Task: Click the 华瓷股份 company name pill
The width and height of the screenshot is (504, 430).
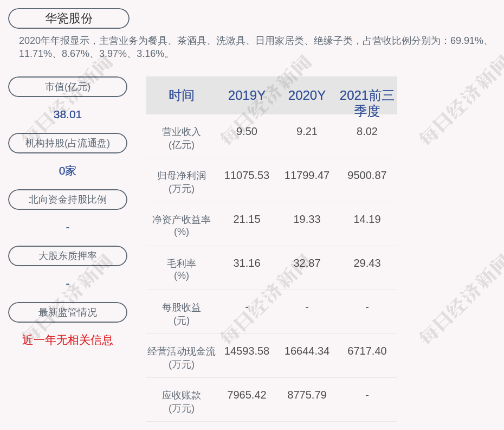Action: point(68,18)
